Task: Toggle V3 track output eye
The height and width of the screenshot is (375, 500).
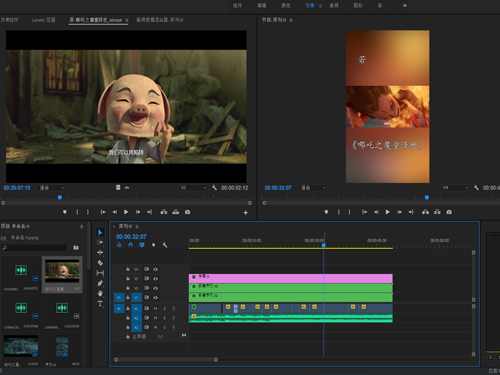Action: click(155, 279)
